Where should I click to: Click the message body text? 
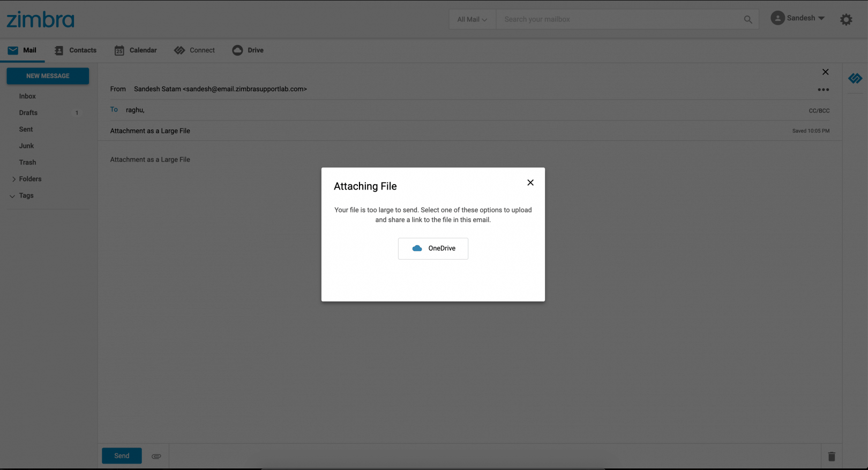coord(150,160)
